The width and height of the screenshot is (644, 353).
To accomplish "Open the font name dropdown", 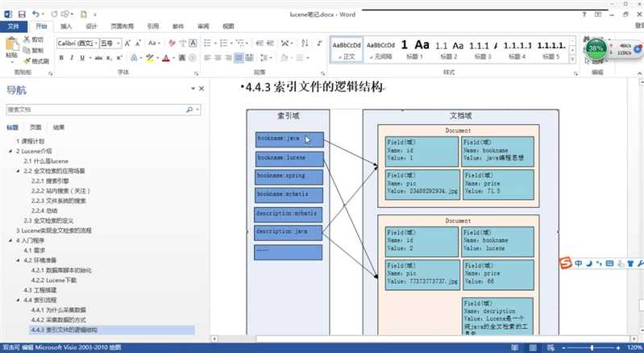I will (97, 43).
